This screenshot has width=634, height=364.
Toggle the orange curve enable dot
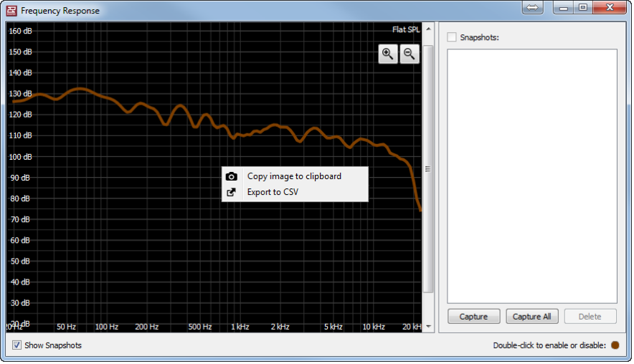[x=615, y=345]
